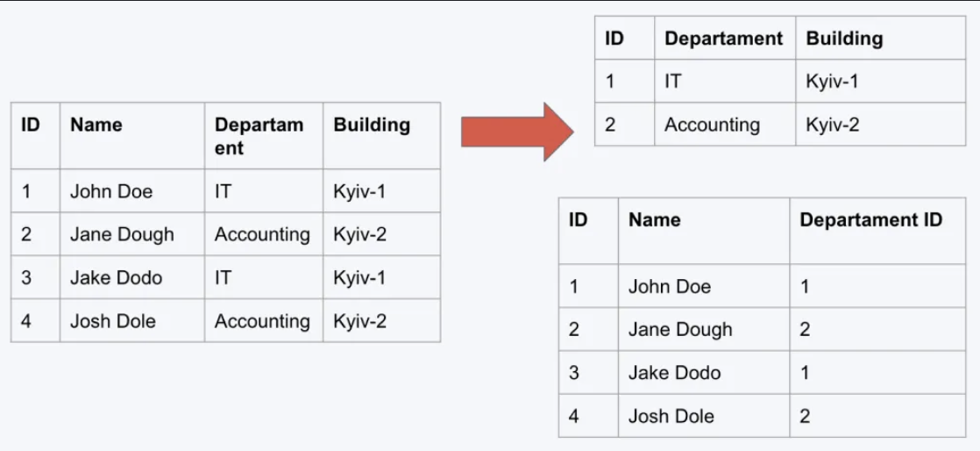This screenshot has width=980, height=451.
Task: Select the Building header in the top-right table
Action: pyautogui.click(x=844, y=39)
